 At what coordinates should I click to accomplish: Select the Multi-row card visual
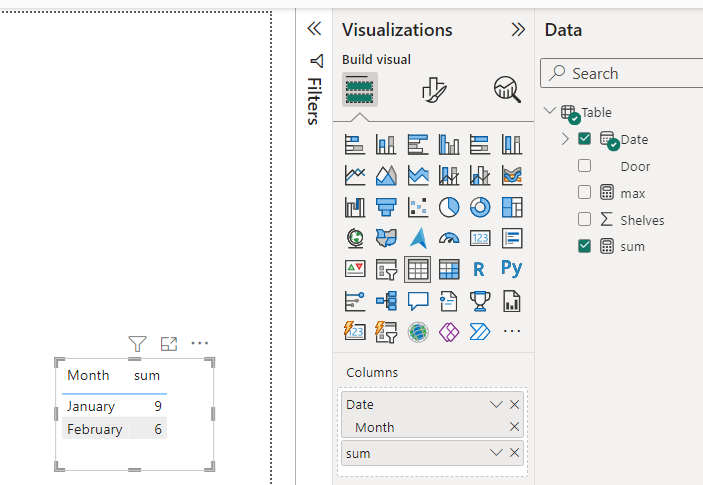click(512, 238)
